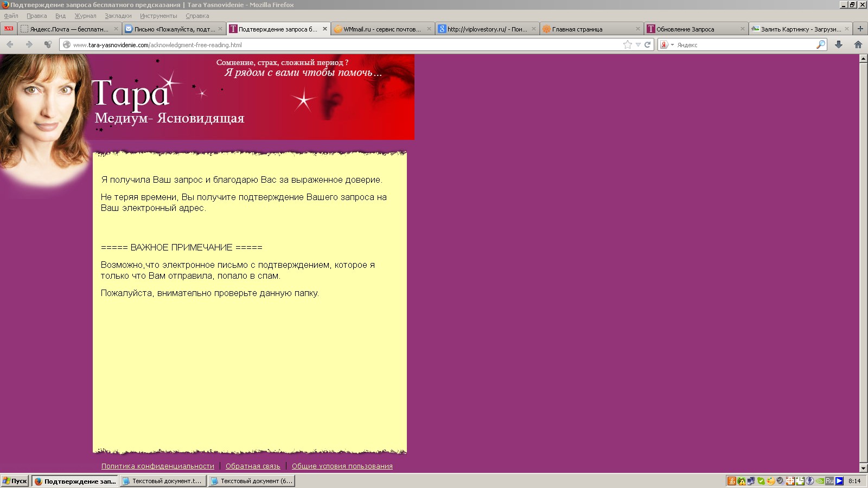868x488 pixels.
Task: Open the Политика конфиденциальности link
Action: coord(157,466)
